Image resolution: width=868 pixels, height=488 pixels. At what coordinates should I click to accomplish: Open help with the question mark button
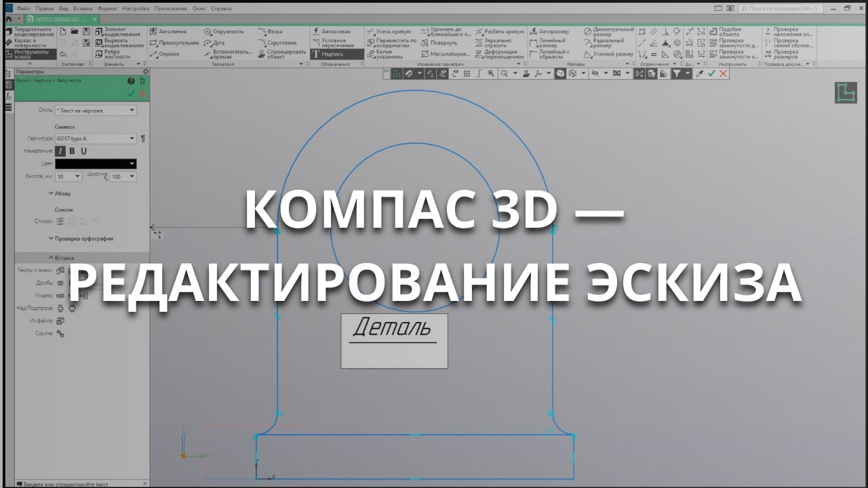[x=132, y=81]
